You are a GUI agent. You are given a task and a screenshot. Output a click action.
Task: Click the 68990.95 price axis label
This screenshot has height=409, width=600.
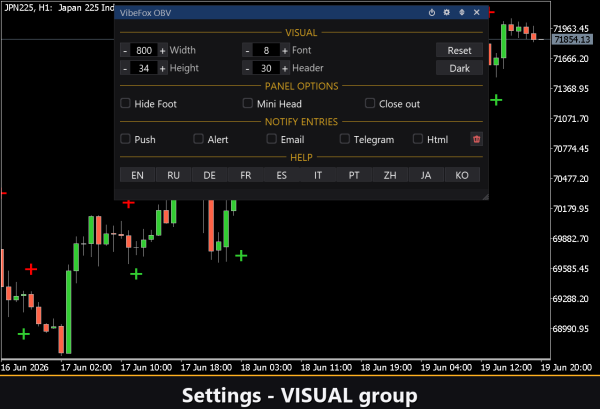point(571,329)
